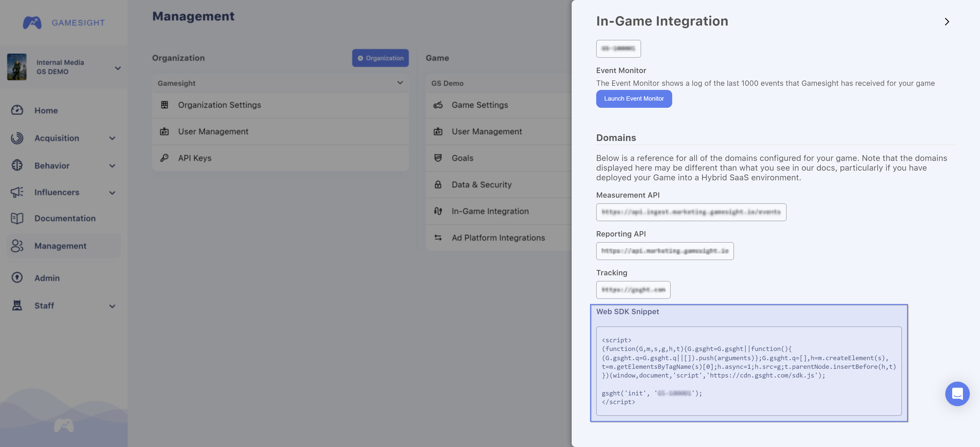Open Admin section in sidebar

click(47, 278)
